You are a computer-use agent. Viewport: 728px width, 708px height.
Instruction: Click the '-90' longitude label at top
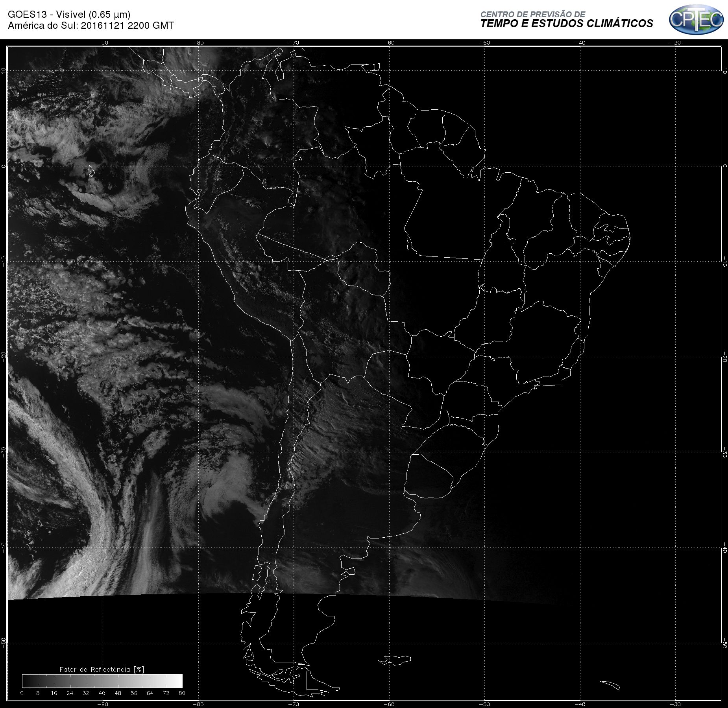click(x=103, y=43)
